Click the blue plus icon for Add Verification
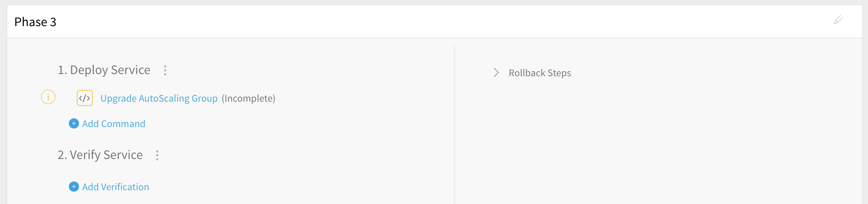868x204 pixels. 74,187
